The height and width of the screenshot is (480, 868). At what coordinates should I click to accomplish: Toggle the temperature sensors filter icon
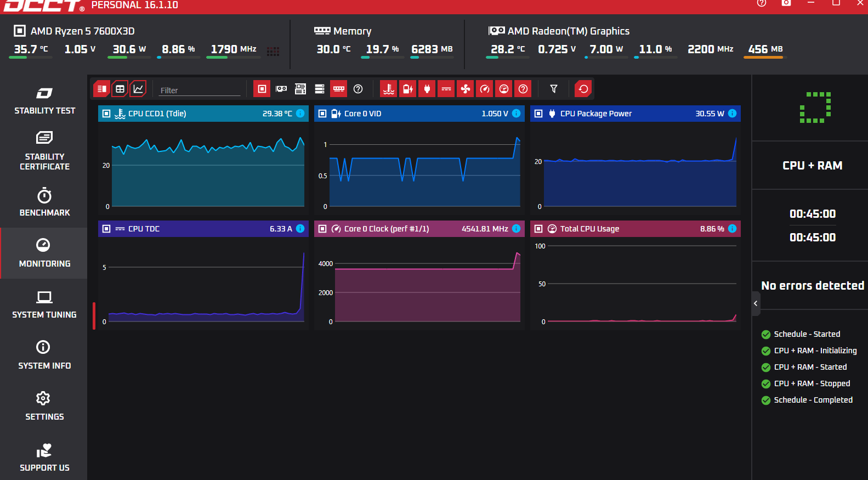coord(389,89)
